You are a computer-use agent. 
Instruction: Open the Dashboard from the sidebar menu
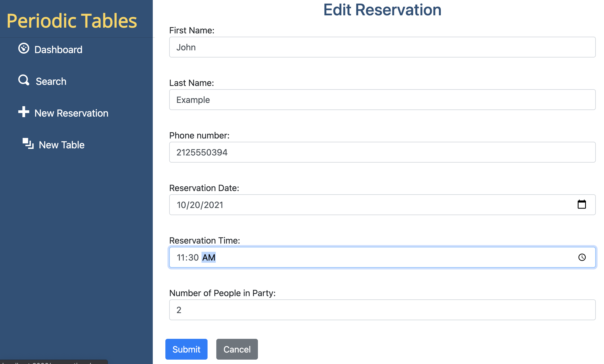(x=58, y=49)
